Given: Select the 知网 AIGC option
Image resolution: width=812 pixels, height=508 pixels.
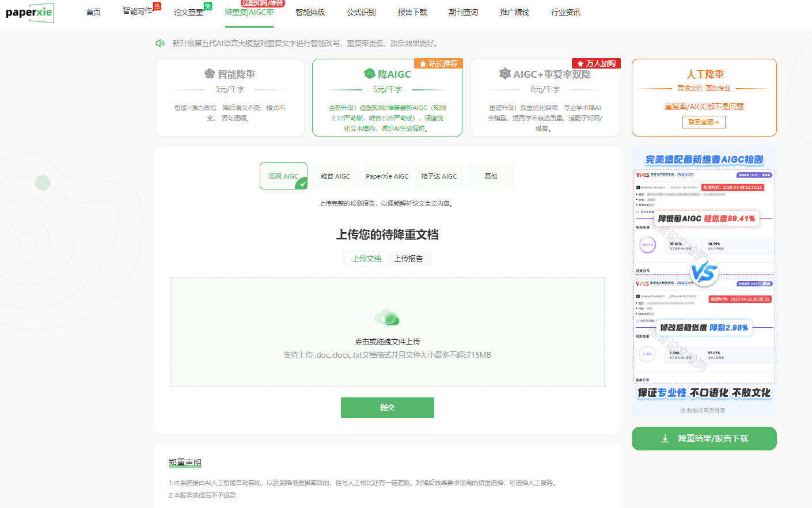Looking at the screenshot, I should click(283, 176).
